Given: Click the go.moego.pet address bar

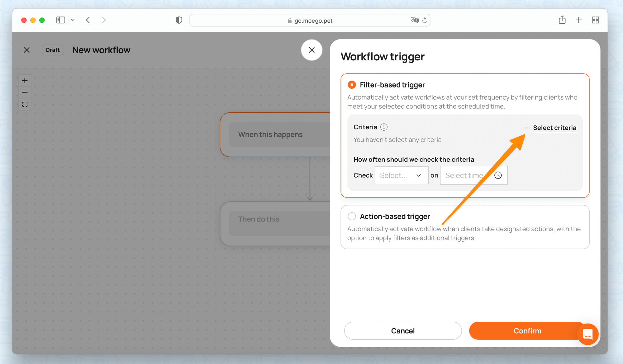Looking at the screenshot, I should pyautogui.click(x=313, y=21).
